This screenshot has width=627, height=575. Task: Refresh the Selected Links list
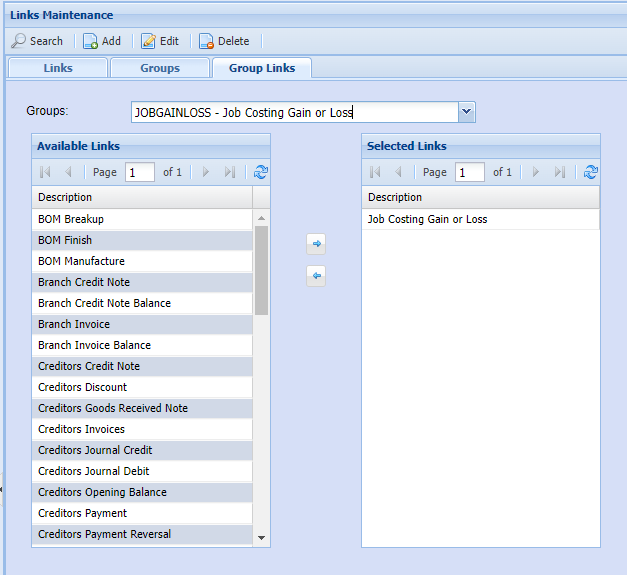pos(591,172)
